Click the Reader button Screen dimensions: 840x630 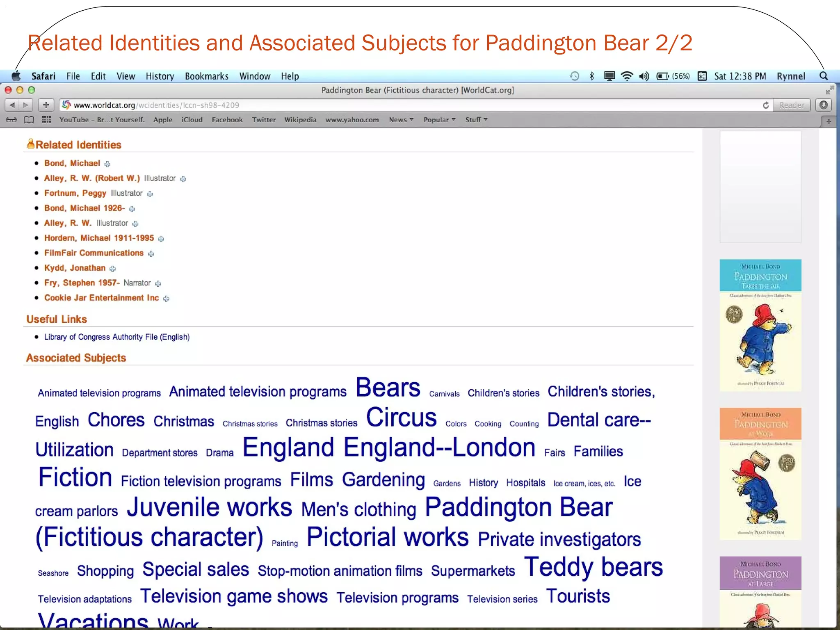pyautogui.click(x=792, y=105)
